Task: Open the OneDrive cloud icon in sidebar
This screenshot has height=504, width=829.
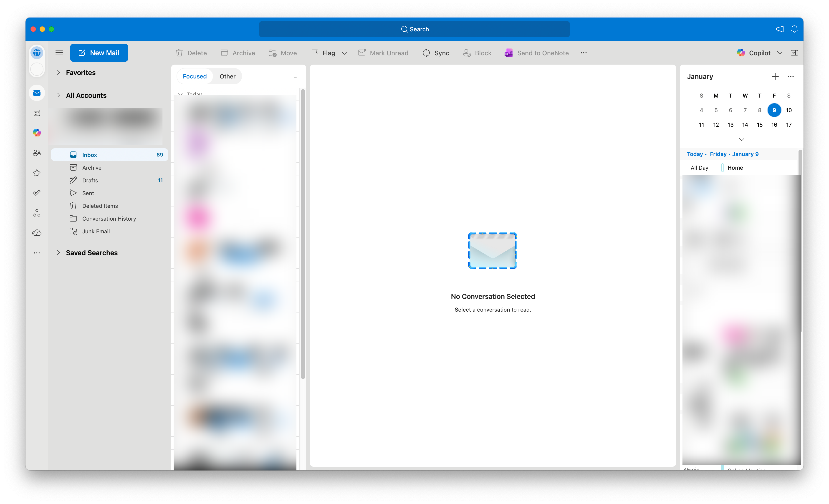Action: coord(37,233)
